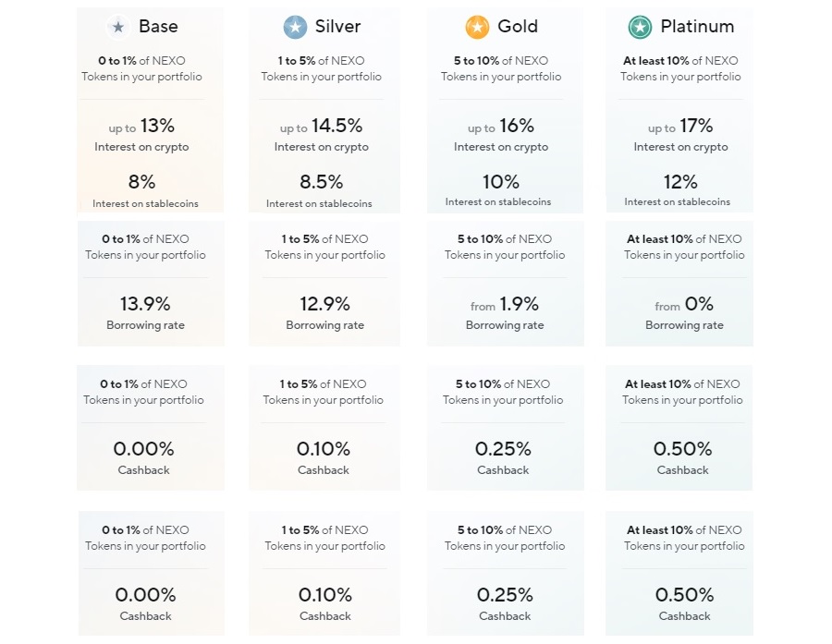Screen dimensions: 832x644
Task: Click the Platinum tier star icon
Action: pos(640,27)
